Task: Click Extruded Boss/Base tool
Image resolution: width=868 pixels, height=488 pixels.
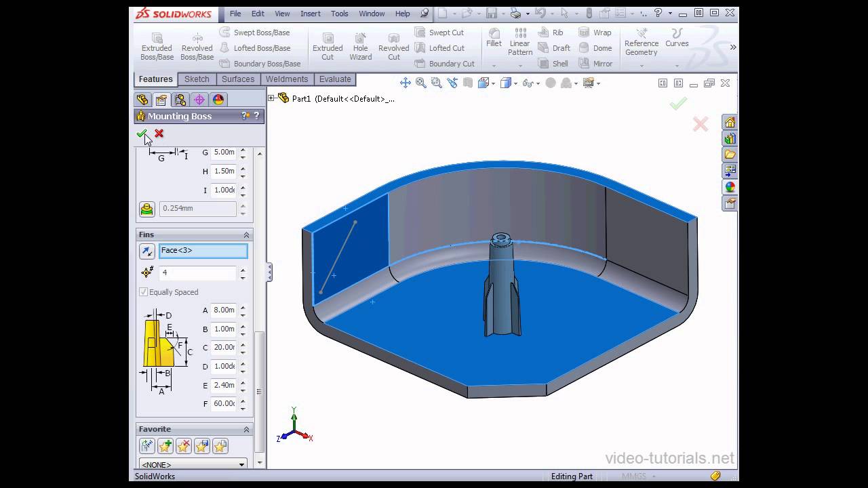Action: pyautogui.click(x=157, y=47)
